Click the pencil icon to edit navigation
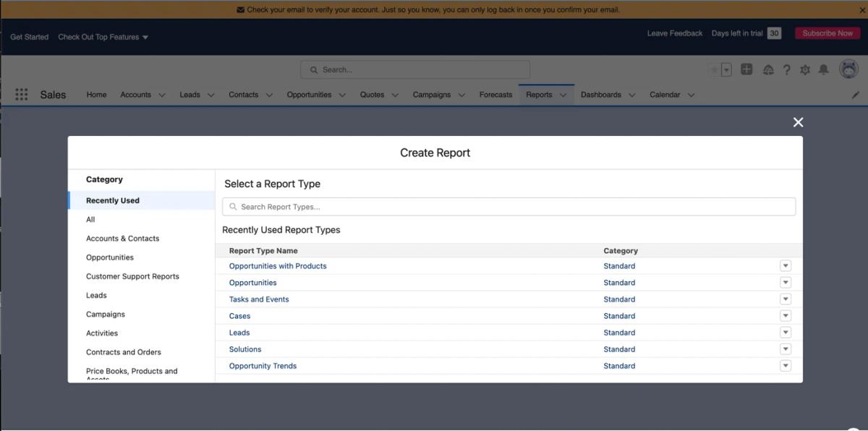Viewport: 868px width, 431px height. (x=856, y=95)
